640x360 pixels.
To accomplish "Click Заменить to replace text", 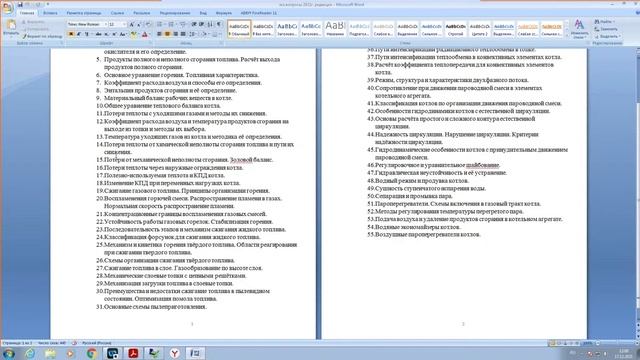I will point(606,29).
